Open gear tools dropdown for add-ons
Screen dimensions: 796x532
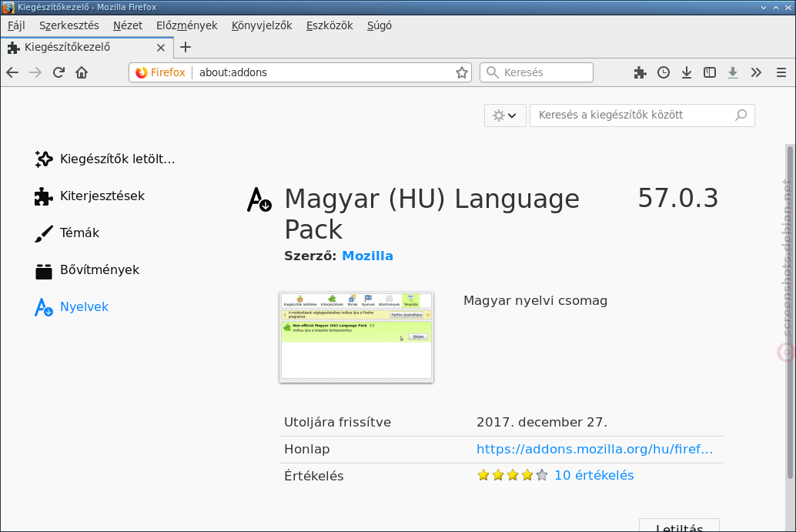click(504, 115)
